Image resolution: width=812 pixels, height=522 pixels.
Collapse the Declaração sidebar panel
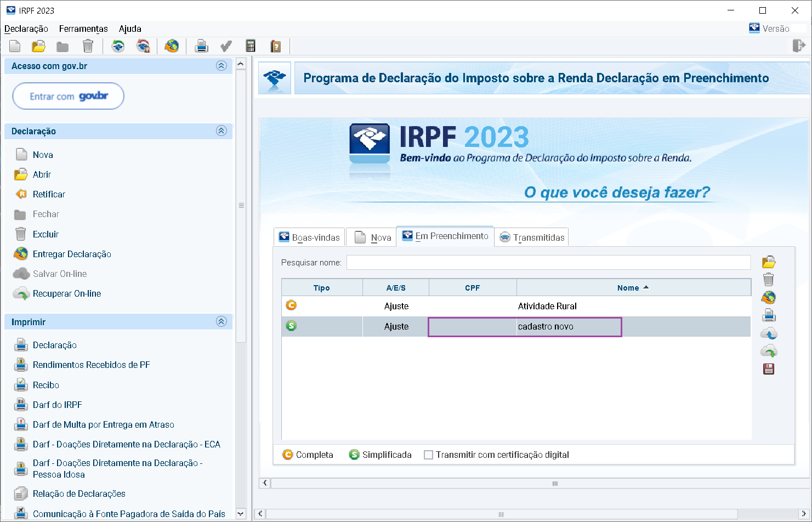(x=222, y=130)
